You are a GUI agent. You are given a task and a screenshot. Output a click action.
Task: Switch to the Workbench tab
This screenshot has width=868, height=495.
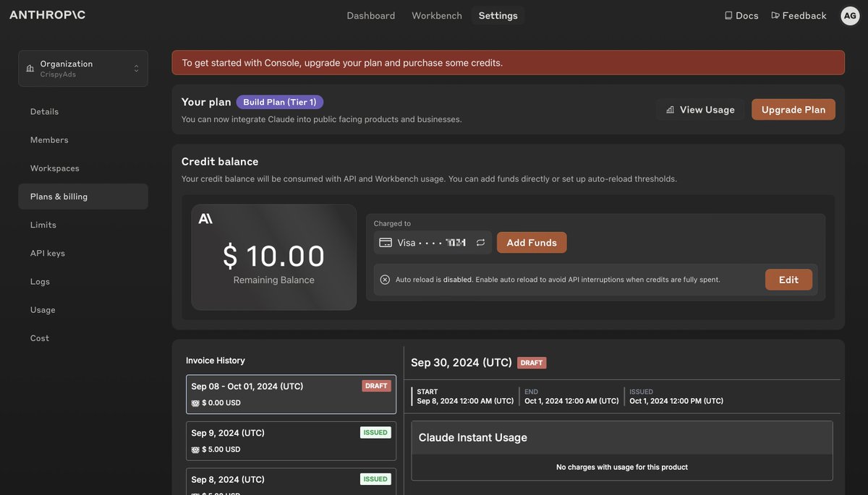pyautogui.click(x=437, y=15)
